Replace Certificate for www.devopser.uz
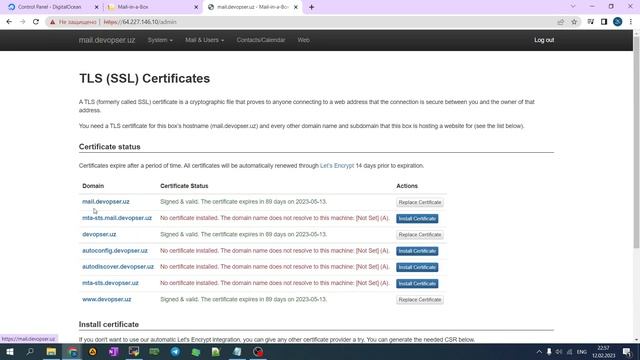640x360 pixels. pyautogui.click(x=420, y=300)
